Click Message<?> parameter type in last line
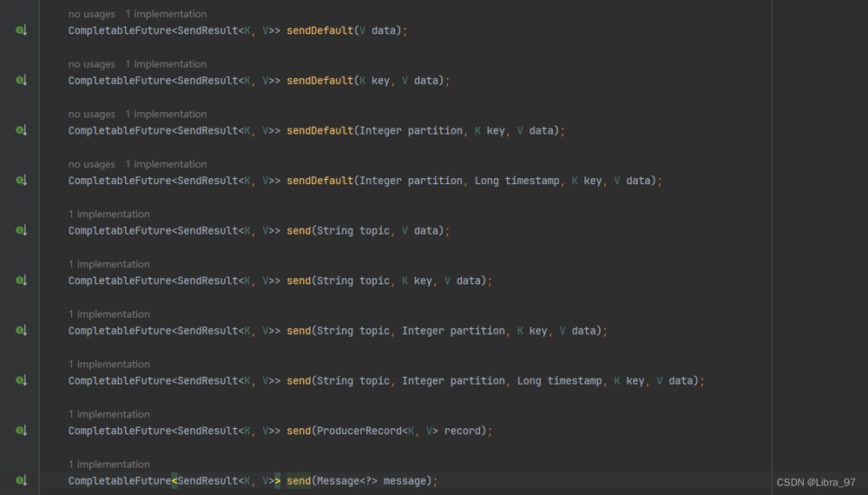Viewport: 868px width, 495px height. [x=347, y=480]
